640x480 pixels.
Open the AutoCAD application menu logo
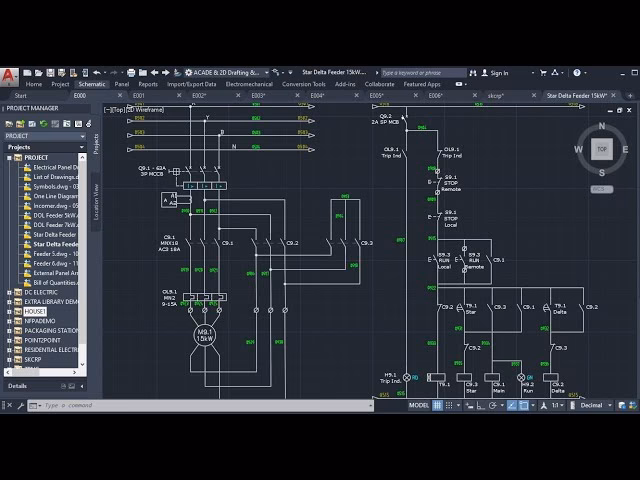point(8,73)
